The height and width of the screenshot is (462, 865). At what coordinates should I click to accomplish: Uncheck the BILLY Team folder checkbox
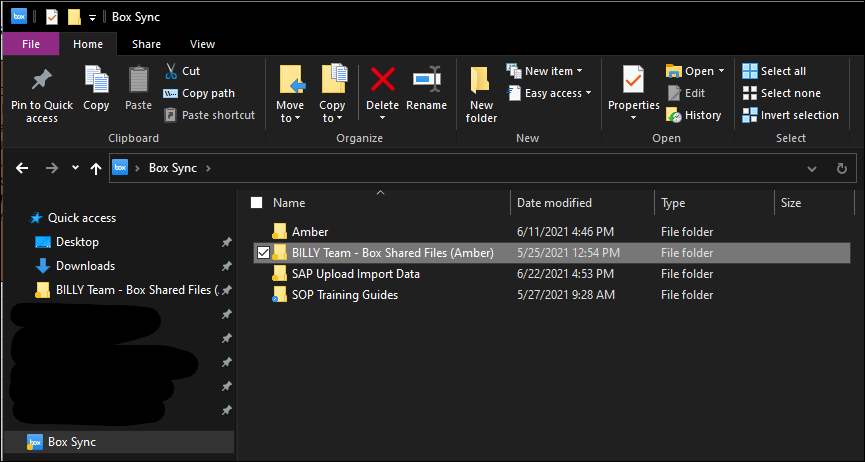click(x=264, y=253)
